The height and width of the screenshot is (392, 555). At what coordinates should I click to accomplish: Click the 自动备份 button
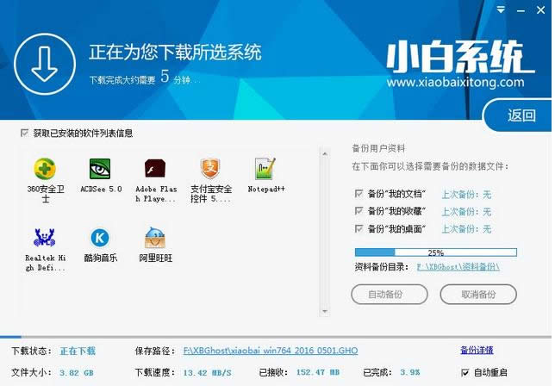point(390,294)
